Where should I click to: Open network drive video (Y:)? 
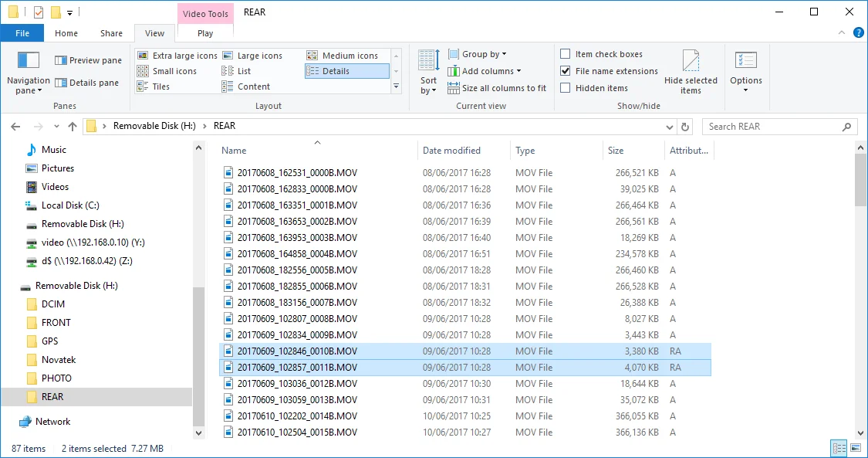[93, 242]
